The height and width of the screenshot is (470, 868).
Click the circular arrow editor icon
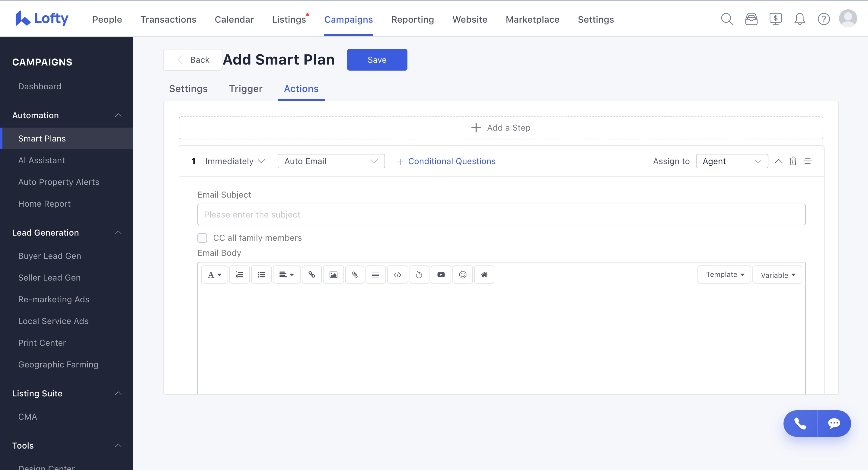(x=419, y=275)
